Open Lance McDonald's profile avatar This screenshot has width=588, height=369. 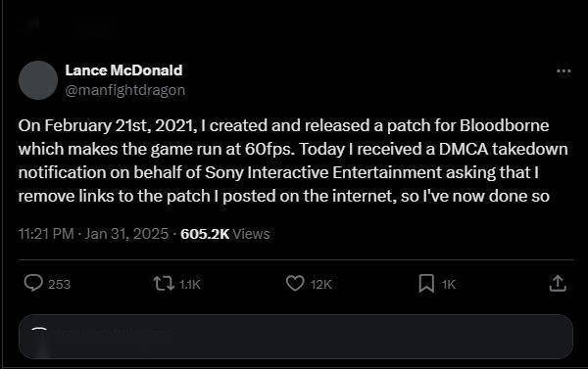coord(38,80)
